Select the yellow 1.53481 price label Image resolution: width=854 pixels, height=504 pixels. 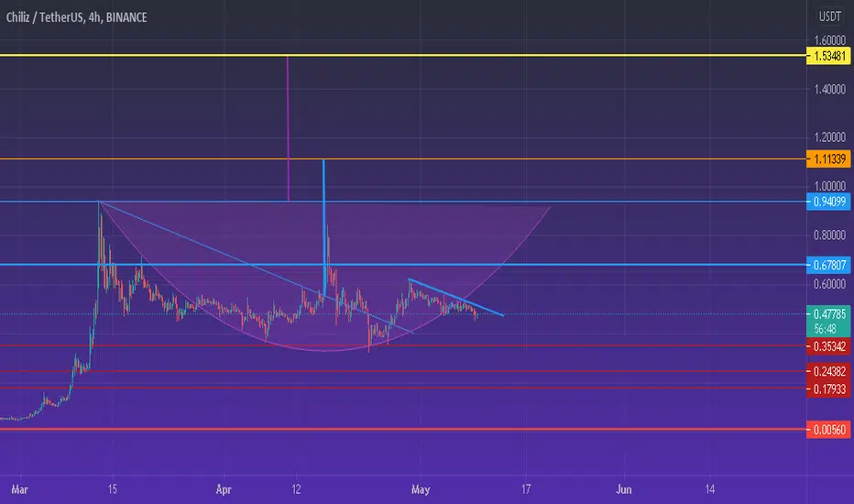pos(828,56)
